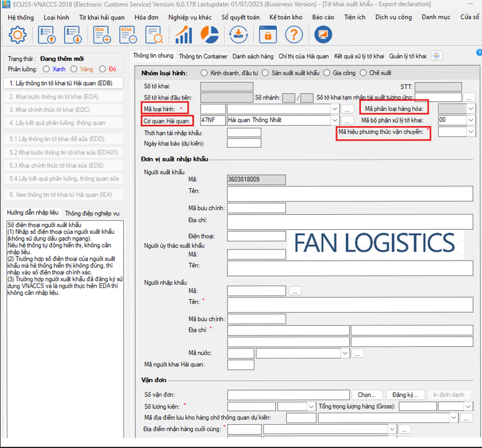This screenshot has height=448, width=482.
Task: Open Mã phân loại hàng hóa dropdown
Action: (x=471, y=109)
